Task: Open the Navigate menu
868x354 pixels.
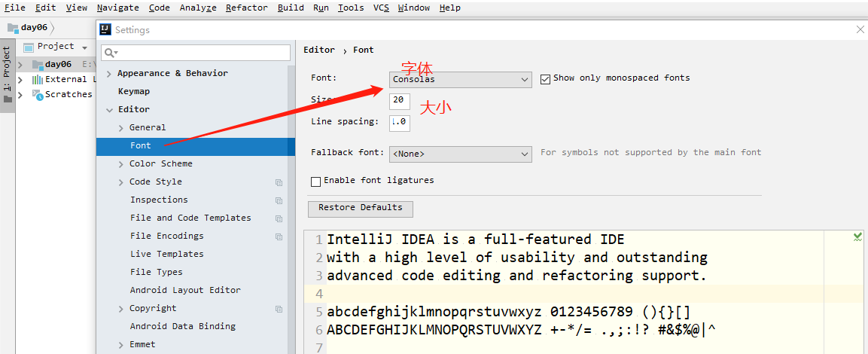Action: pos(118,8)
